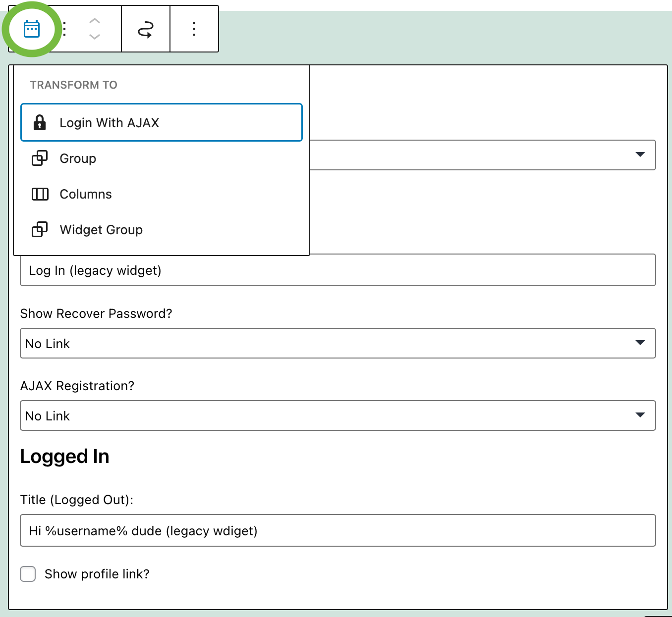Open the AJAX Registration dropdown
672x617 pixels.
coord(338,415)
